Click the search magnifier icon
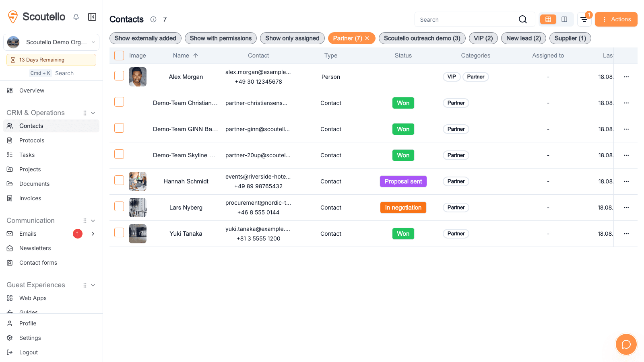This screenshot has width=644, height=362. 523,19
